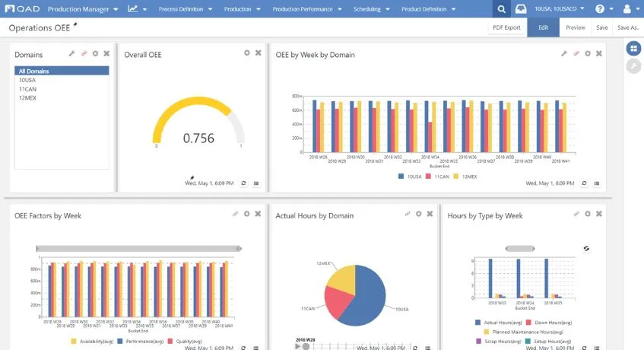
Task: Click the wrench icon on Domains panel
Action: pyautogui.click(x=71, y=53)
